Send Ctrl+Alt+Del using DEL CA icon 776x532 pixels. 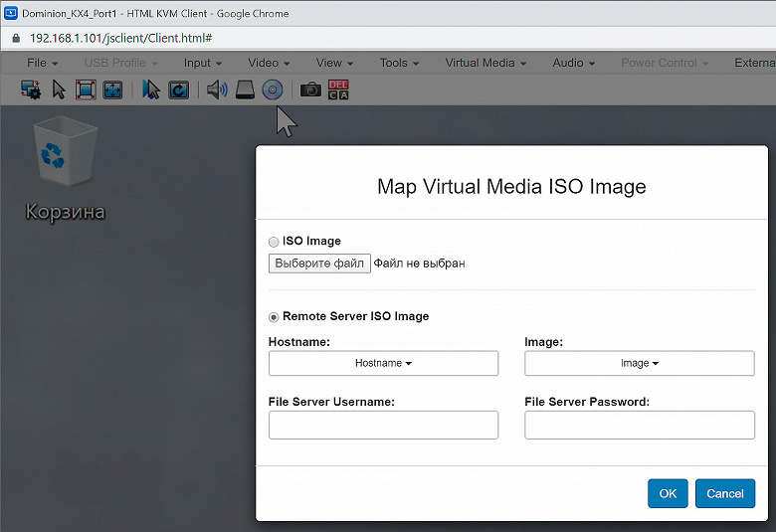(x=338, y=89)
